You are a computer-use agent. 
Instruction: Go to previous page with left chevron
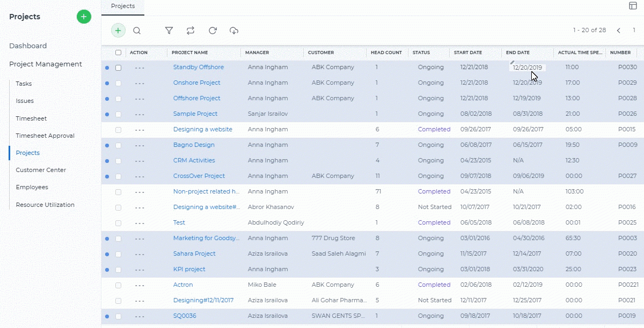click(619, 31)
